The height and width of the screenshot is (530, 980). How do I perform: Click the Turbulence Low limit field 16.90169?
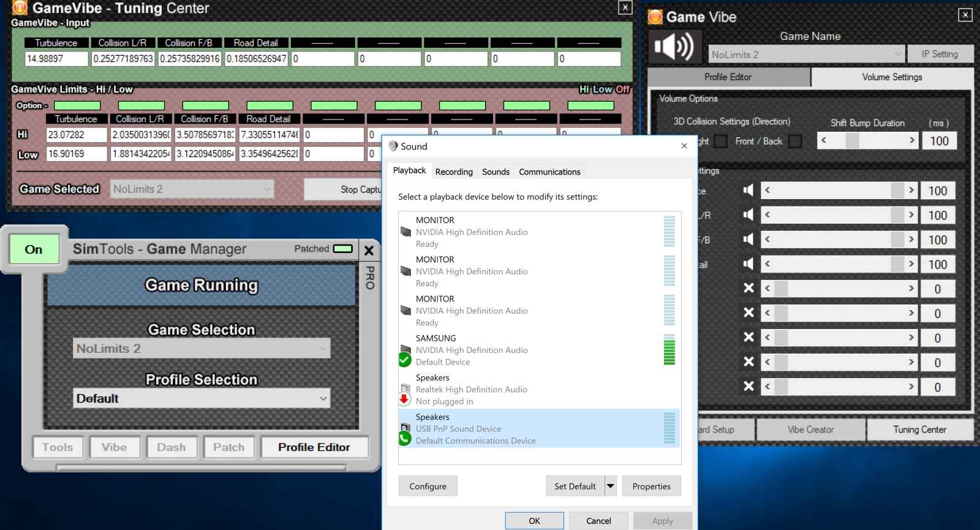pos(77,154)
